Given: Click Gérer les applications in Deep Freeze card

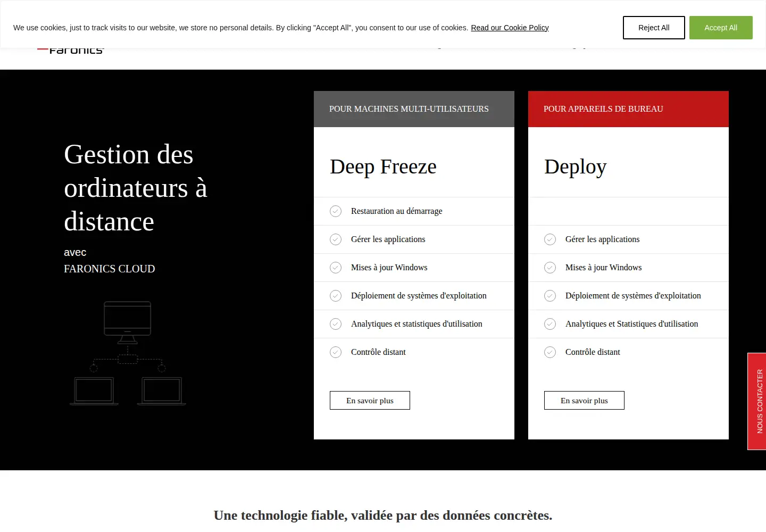Looking at the screenshot, I should click(x=388, y=239).
